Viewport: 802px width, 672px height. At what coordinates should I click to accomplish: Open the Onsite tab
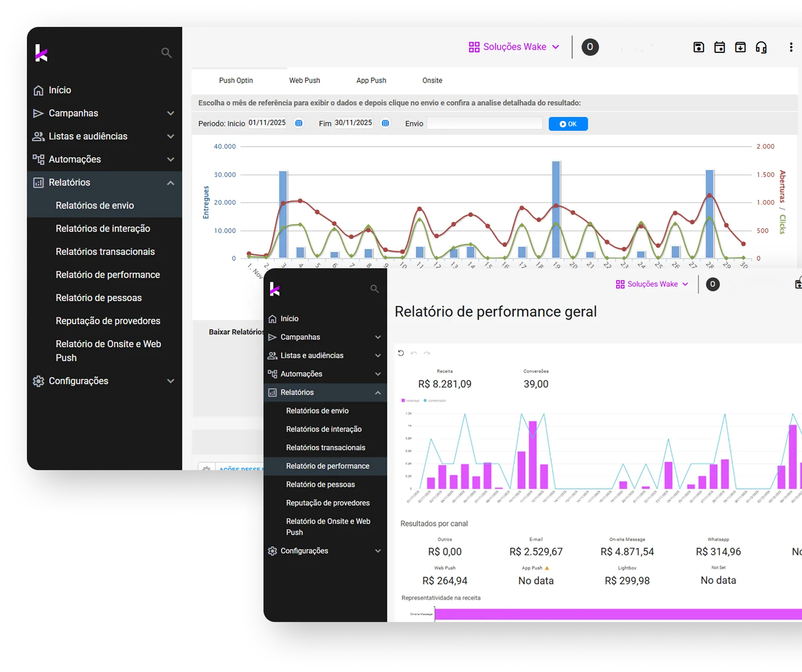click(432, 80)
